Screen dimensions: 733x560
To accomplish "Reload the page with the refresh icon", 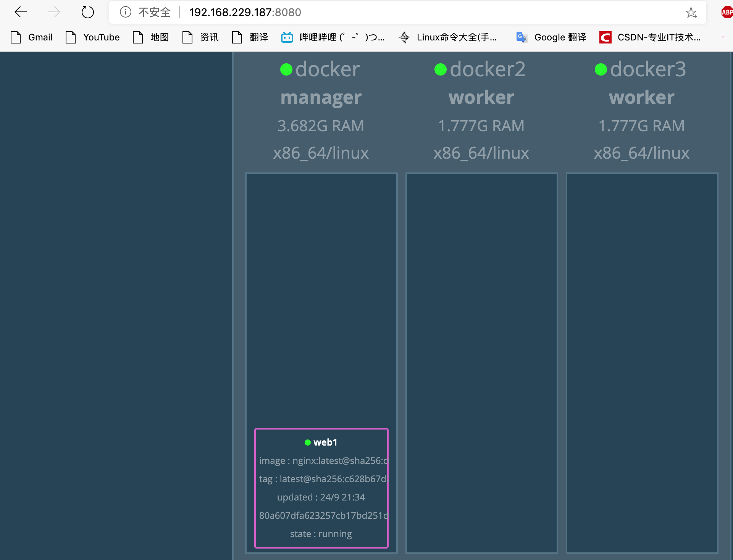I will 87,12.
